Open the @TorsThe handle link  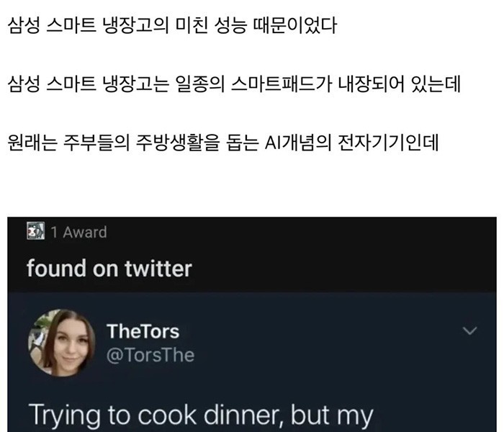click(150, 355)
